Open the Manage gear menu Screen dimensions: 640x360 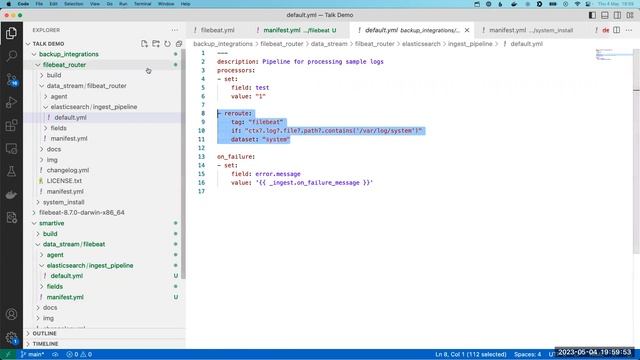11,337
